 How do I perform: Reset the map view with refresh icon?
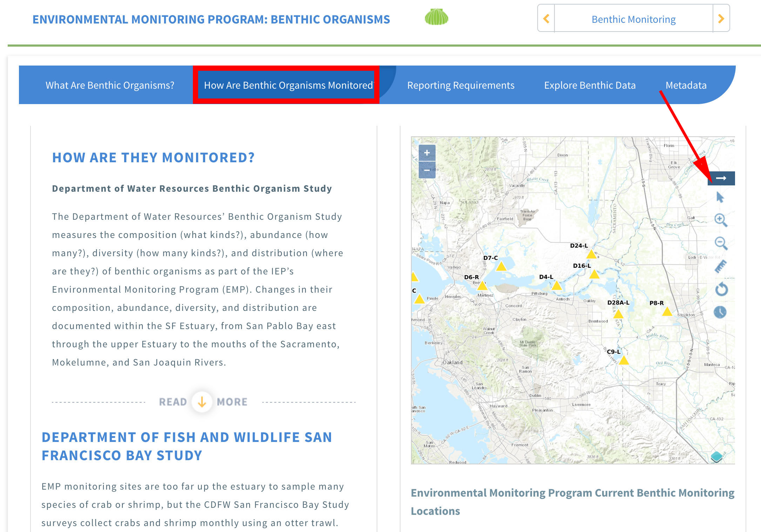pos(721,289)
